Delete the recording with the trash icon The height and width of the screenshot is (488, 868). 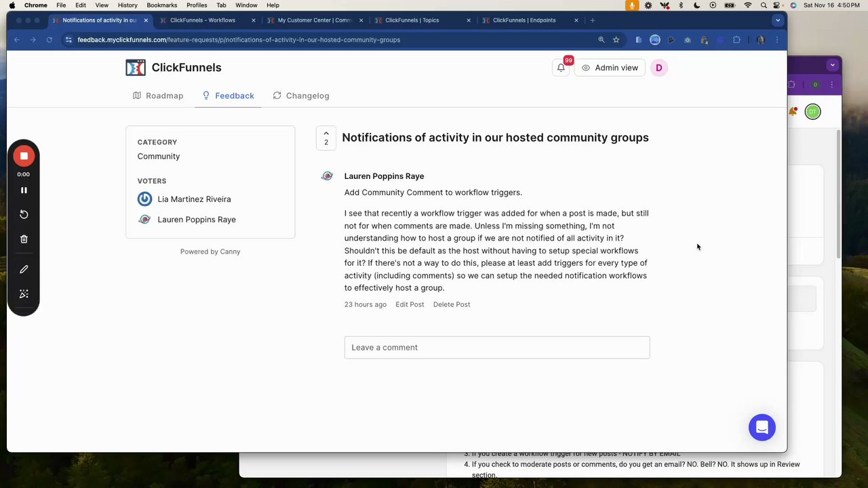(x=24, y=239)
